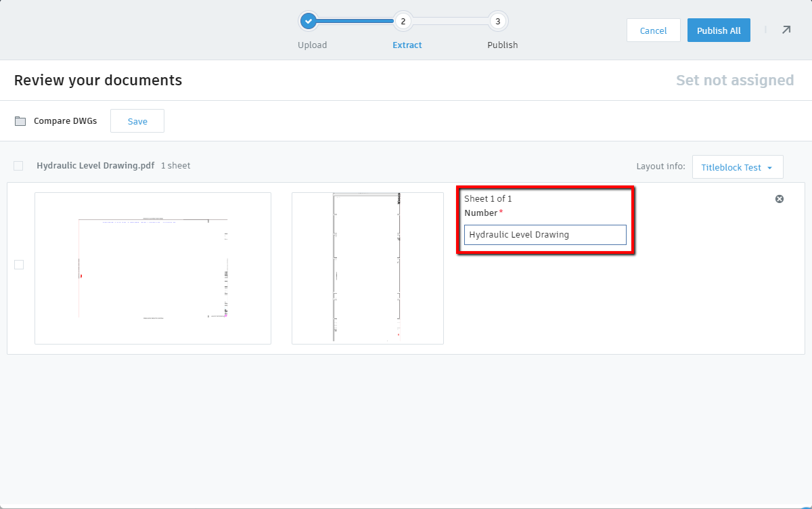Tick the Hydraulic Level Drawing.pdf file checkbox
This screenshot has width=812, height=509.
click(x=18, y=166)
